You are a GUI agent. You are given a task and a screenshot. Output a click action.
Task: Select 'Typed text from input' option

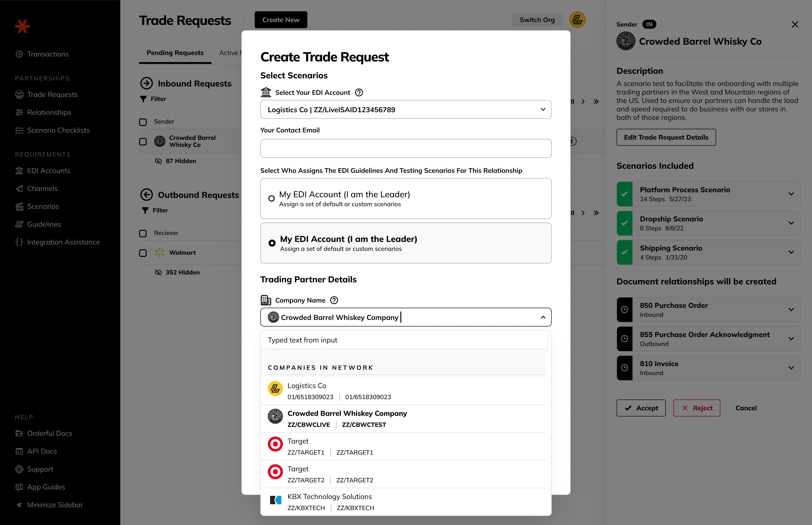[403, 340]
